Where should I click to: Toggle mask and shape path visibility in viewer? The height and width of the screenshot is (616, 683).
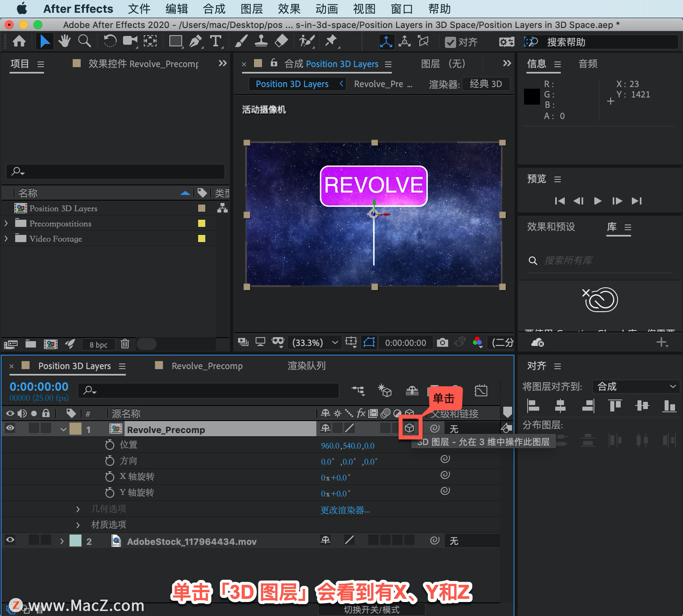pos(369,342)
